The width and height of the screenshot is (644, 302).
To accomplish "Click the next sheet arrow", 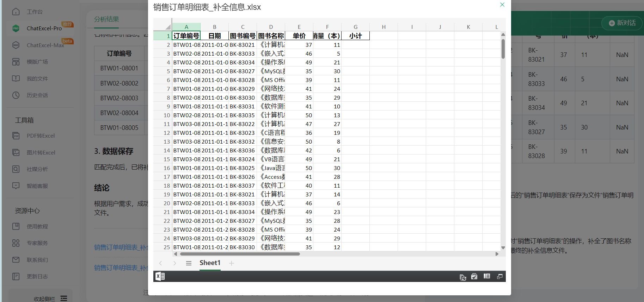I will click(x=174, y=263).
